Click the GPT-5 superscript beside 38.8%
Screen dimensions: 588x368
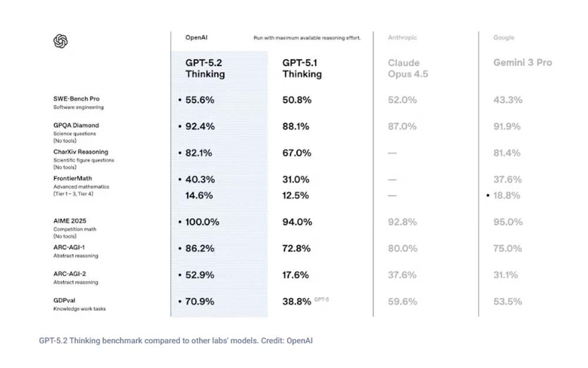322,300
